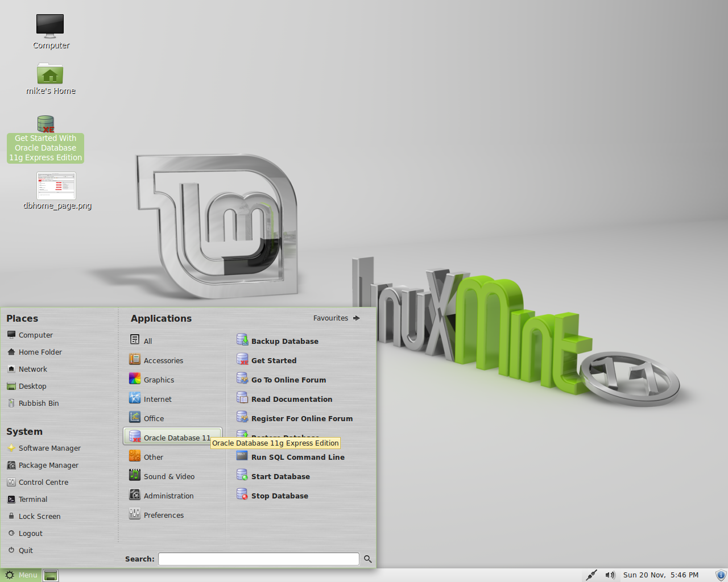Launch Package Manager
The image size is (728, 582).
coord(43,465)
